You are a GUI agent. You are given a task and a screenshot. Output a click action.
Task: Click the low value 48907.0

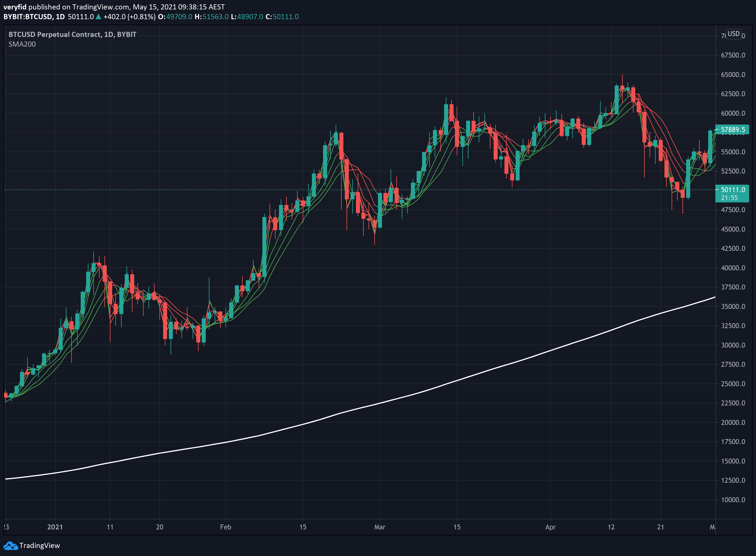pyautogui.click(x=250, y=17)
